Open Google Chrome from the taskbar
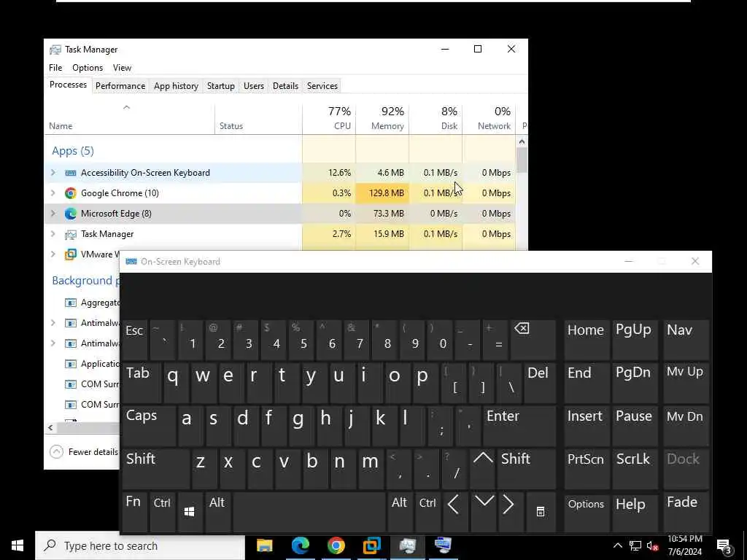The width and height of the screenshot is (747, 560). (x=336, y=545)
